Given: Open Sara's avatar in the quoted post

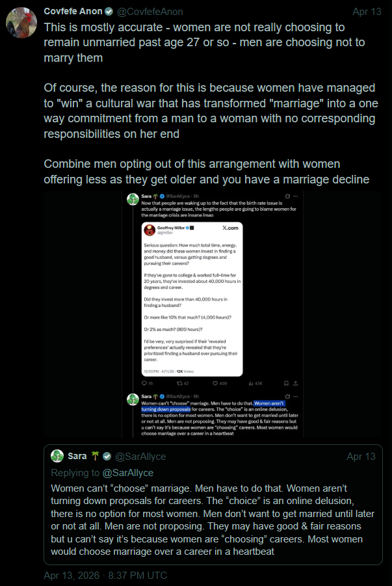Looking at the screenshot, I should 57,457.
